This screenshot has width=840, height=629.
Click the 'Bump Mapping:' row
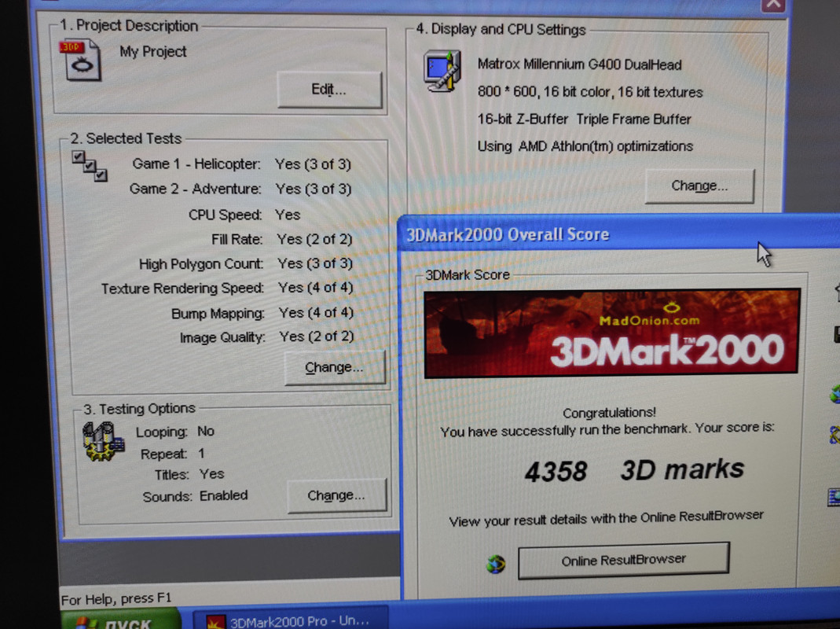[262, 313]
